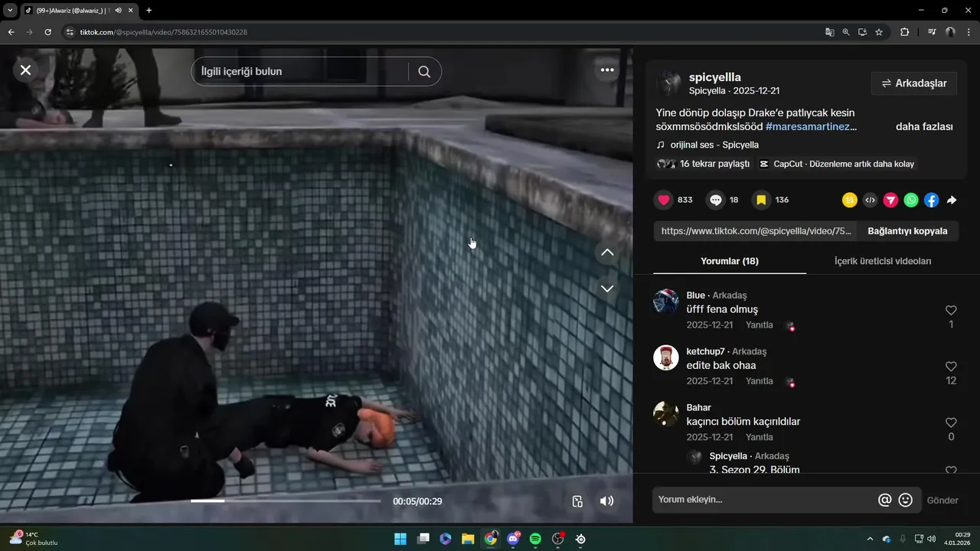The width and height of the screenshot is (980, 551).
Task: Mute tab via speaker icon on tab
Action: [x=119, y=10]
